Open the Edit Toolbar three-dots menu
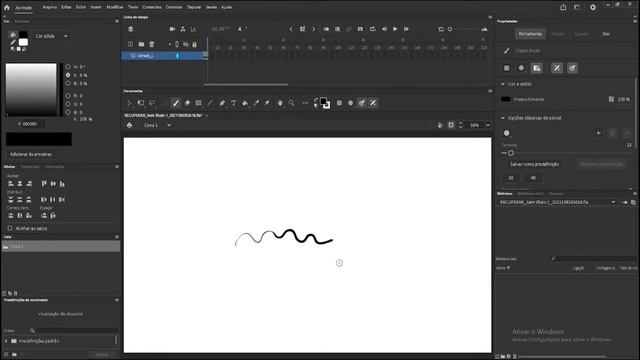 305,103
